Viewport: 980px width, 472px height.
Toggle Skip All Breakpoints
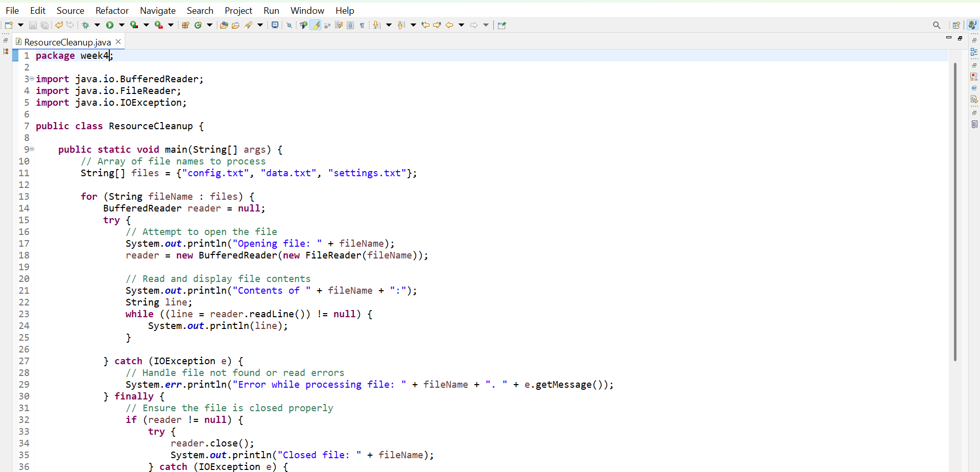coord(290,25)
